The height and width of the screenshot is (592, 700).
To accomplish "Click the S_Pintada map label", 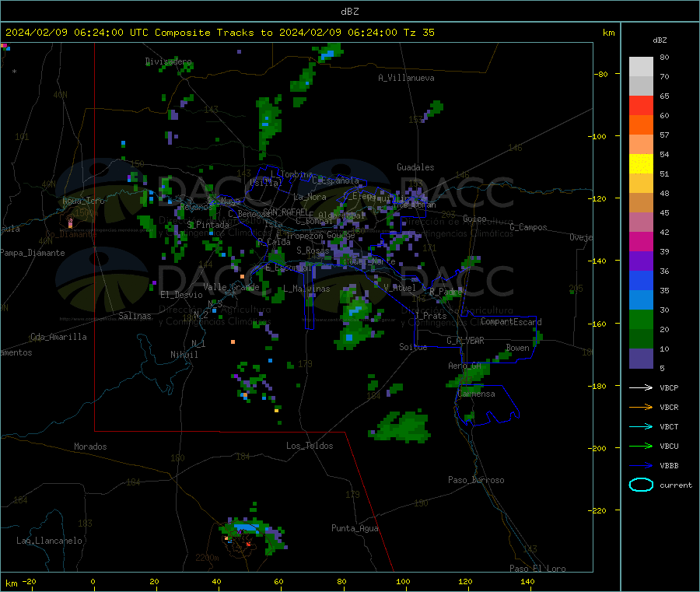I will 208,225.
